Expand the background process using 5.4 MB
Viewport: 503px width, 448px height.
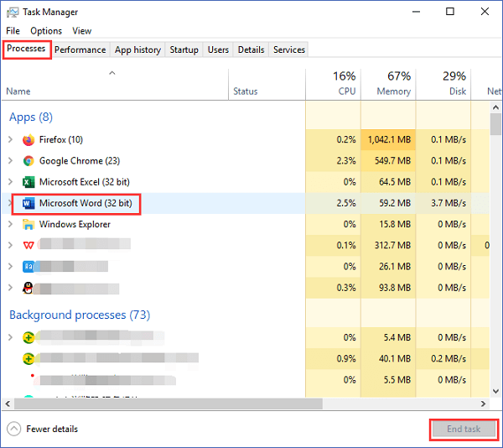click(x=10, y=337)
